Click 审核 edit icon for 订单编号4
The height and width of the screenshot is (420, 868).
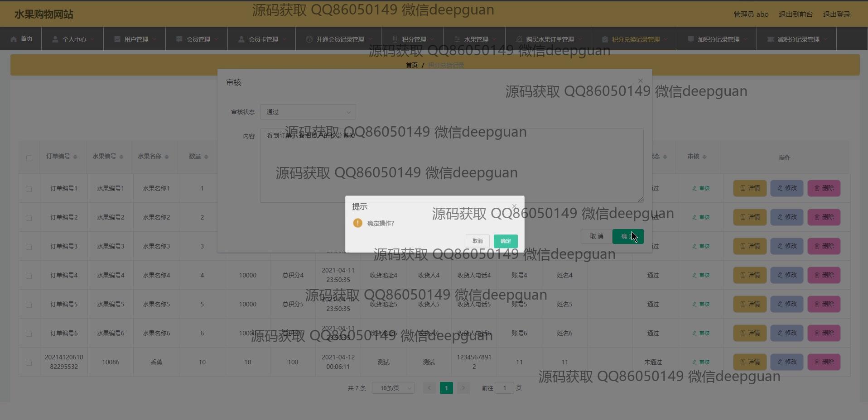click(700, 275)
